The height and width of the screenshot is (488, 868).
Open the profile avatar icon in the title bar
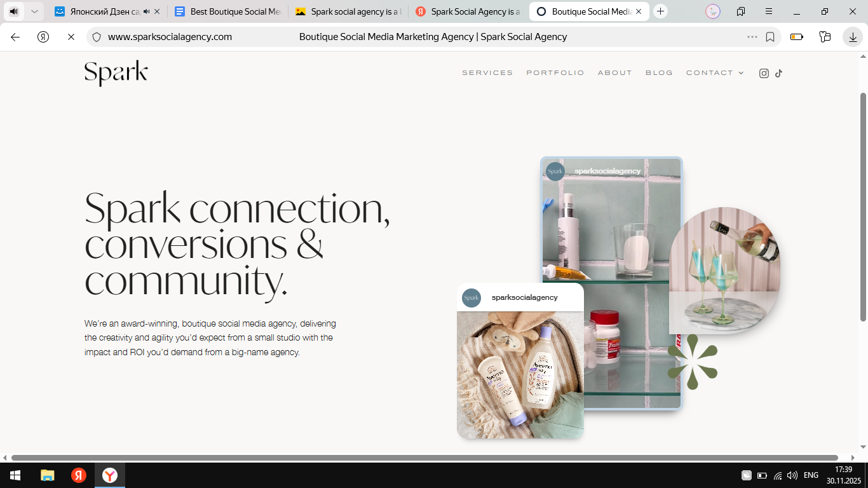pyautogui.click(x=713, y=11)
